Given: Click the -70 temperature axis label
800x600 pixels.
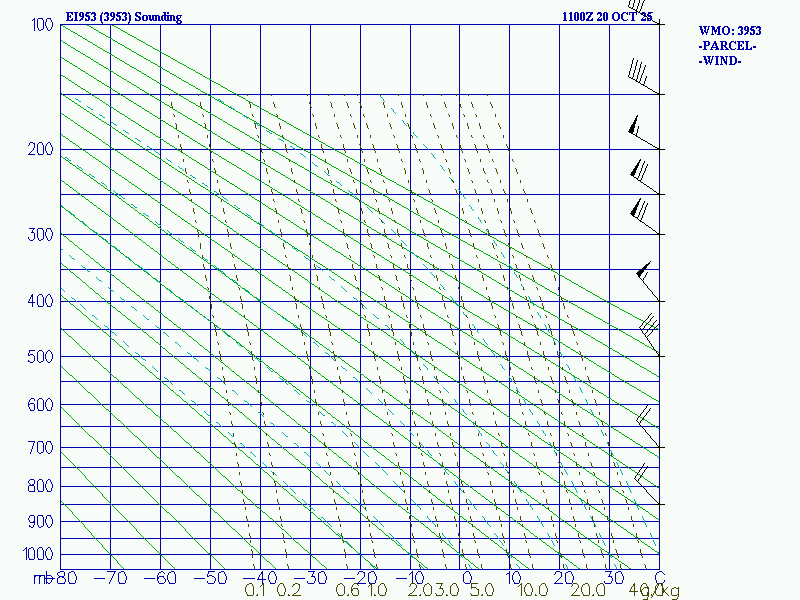Looking at the screenshot, I should point(111,578).
